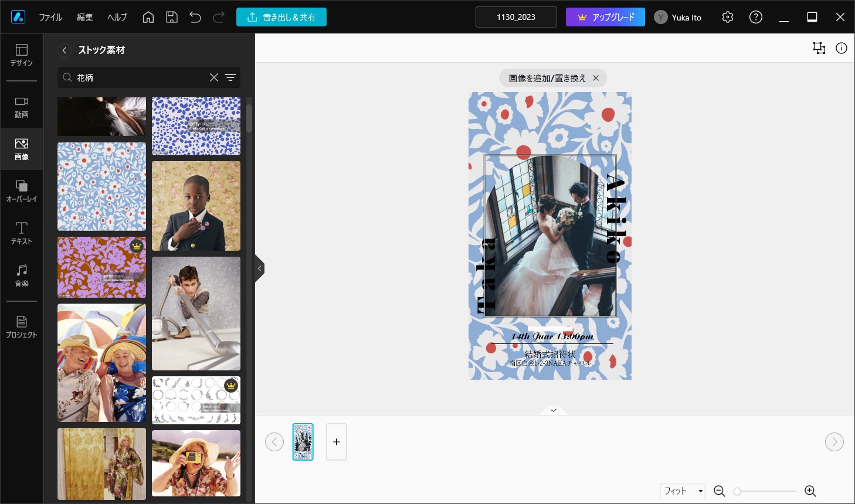
Task: Select the floral wreath set thumbnail
Action: pyautogui.click(x=196, y=400)
